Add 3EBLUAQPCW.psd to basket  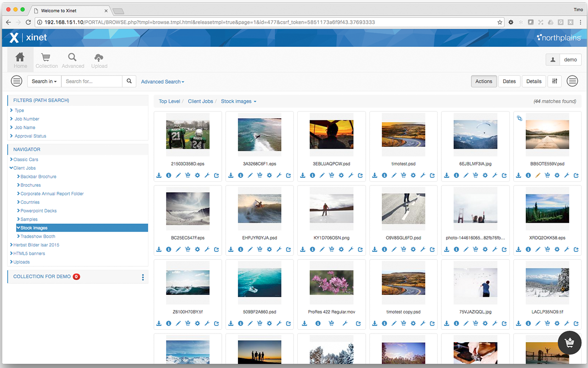coord(332,175)
